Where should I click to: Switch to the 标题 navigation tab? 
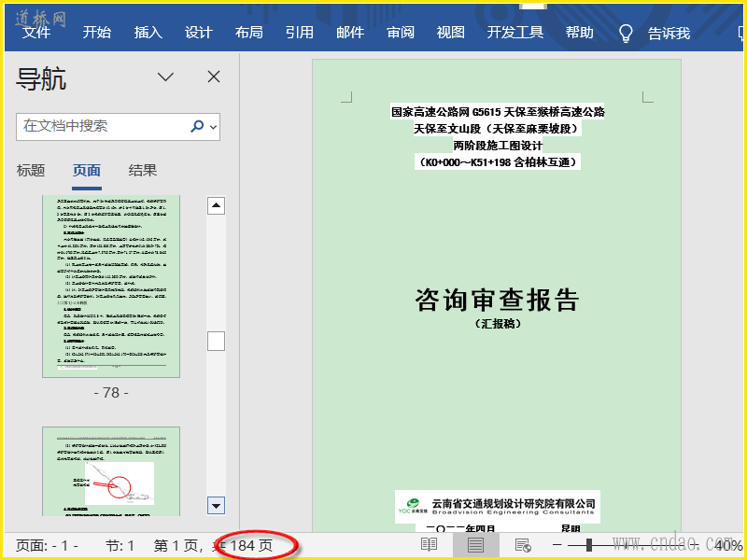pyautogui.click(x=31, y=171)
